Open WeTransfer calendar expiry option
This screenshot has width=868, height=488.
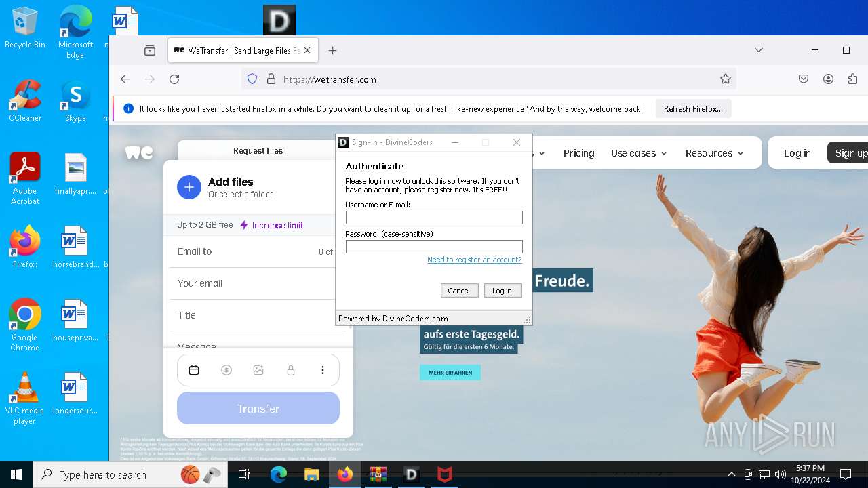(194, 370)
